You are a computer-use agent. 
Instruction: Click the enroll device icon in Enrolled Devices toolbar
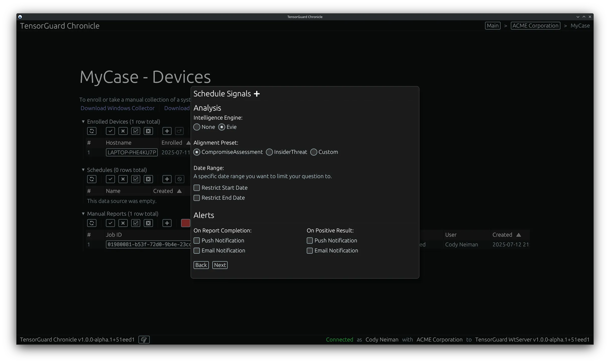pos(179,131)
